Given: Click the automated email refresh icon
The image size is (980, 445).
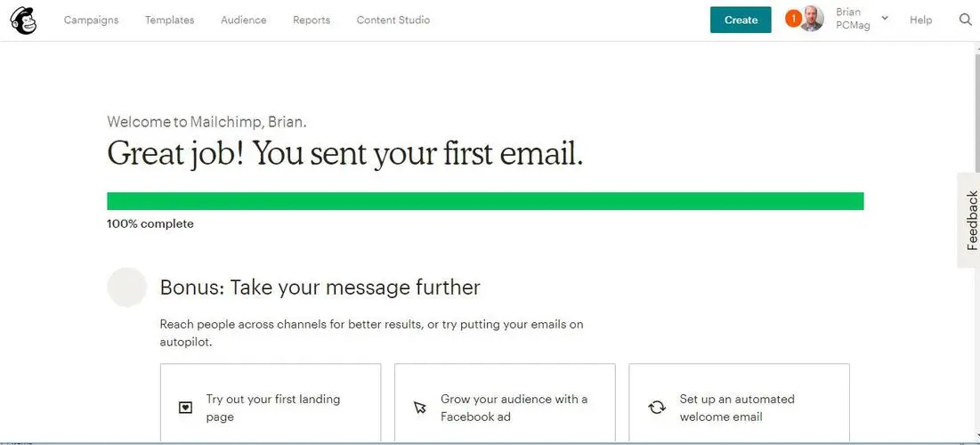Looking at the screenshot, I should click(657, 408).
